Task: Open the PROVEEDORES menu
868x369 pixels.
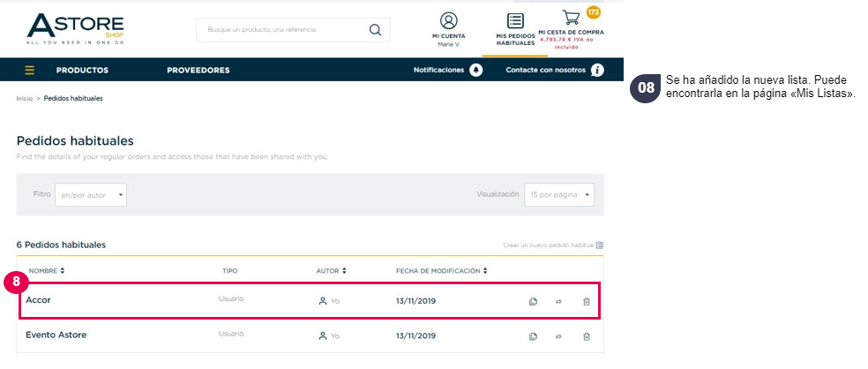Action: pos(198,71)
